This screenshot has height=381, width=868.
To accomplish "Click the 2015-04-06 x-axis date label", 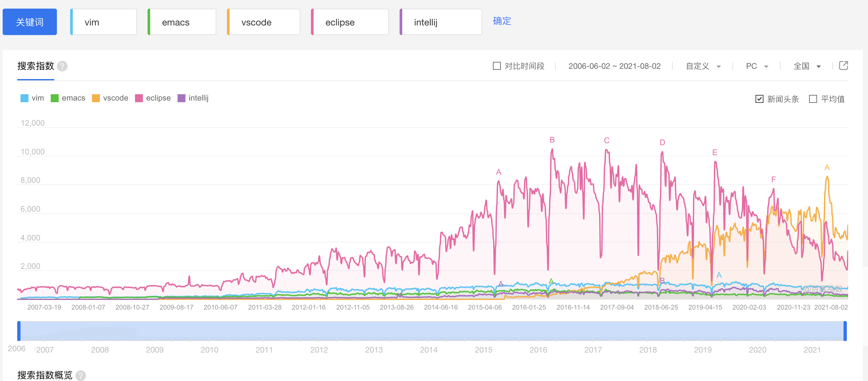I will pyautogui.click(x=485, y=307).
